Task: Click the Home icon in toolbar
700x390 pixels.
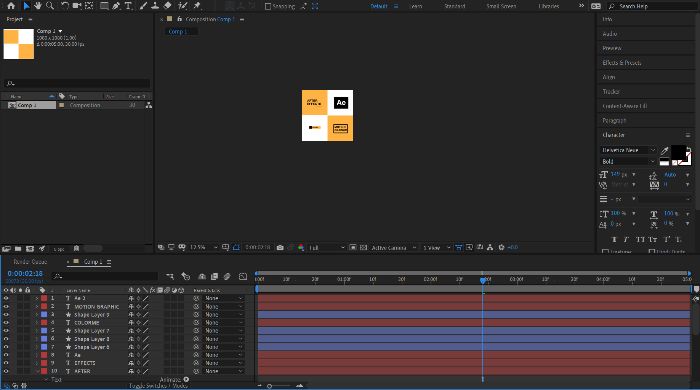Action: pyautogui.click(x=11, y=6)
